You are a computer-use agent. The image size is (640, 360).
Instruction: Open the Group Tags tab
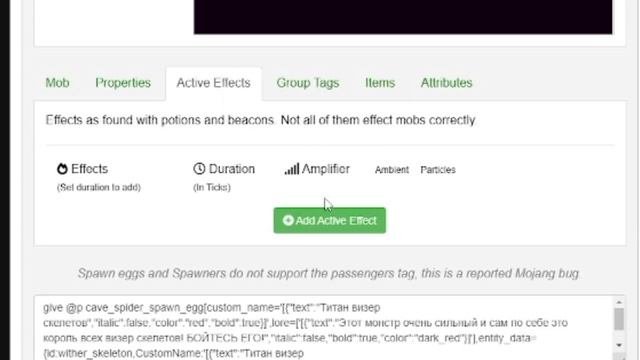click(x=308, y=83)
